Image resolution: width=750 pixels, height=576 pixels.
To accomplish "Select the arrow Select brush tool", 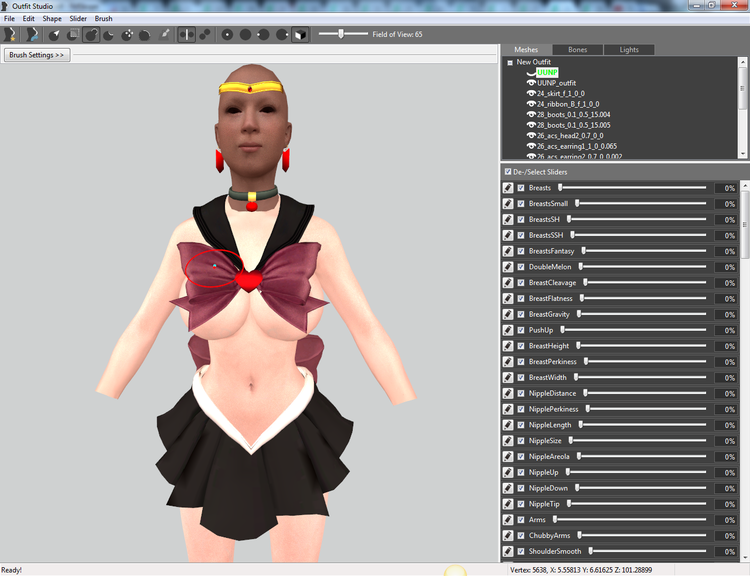I will click(55, 34).
